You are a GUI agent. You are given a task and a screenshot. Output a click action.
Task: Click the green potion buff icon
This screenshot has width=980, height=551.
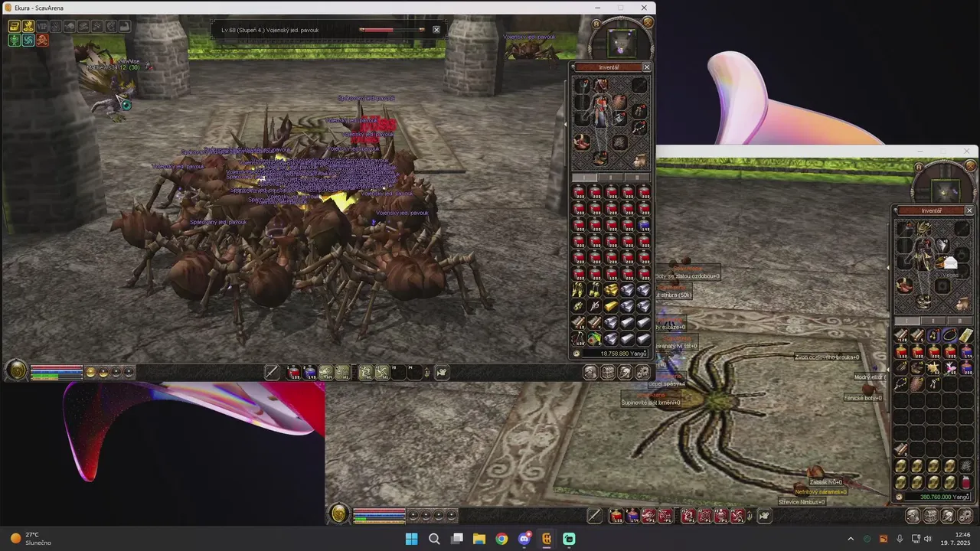click(15, 40)
